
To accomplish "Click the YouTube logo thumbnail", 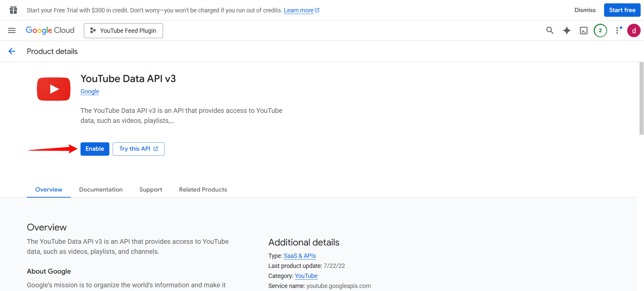I will tap(54, 89).
